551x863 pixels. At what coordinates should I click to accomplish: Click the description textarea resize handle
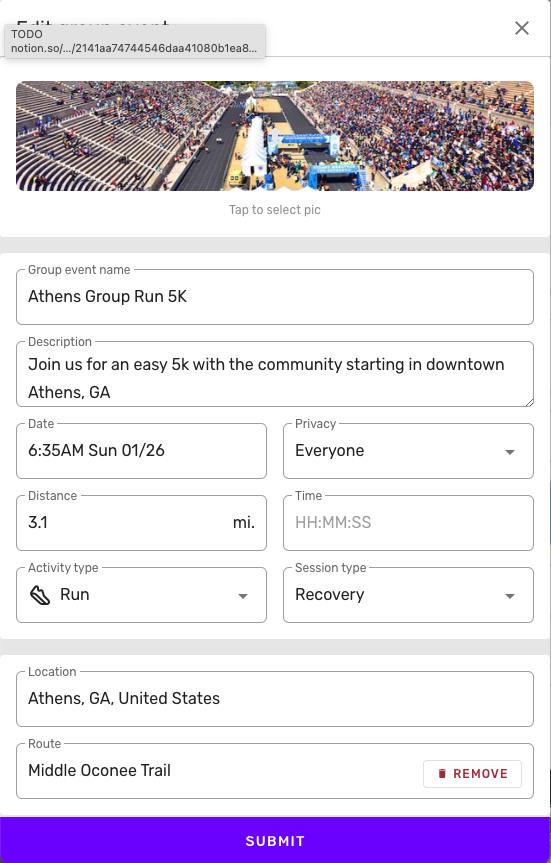pos(530,402)
